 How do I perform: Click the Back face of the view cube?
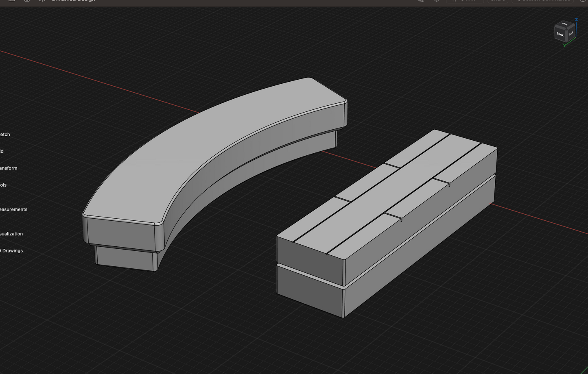click(x=560, y=35)
